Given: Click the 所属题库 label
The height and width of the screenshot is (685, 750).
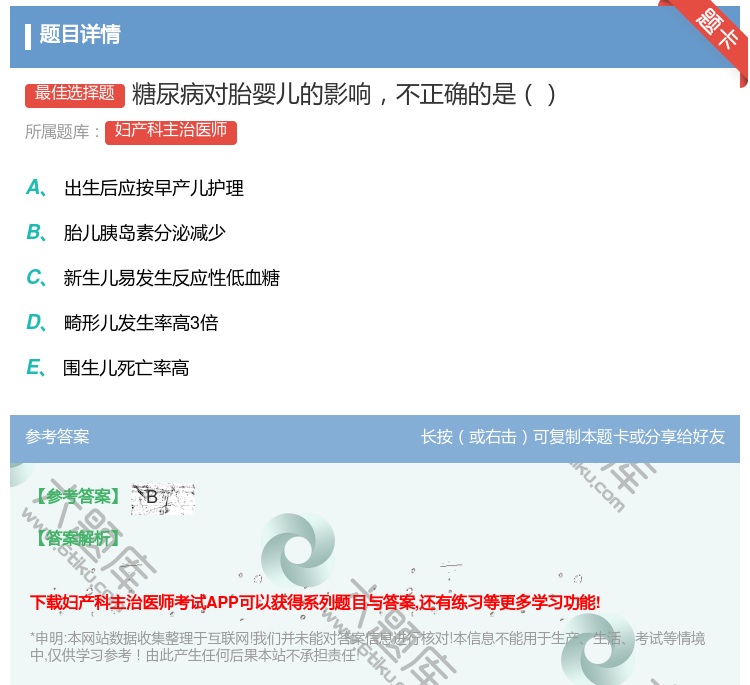Looking at the screenshot, I should [63, 132].
